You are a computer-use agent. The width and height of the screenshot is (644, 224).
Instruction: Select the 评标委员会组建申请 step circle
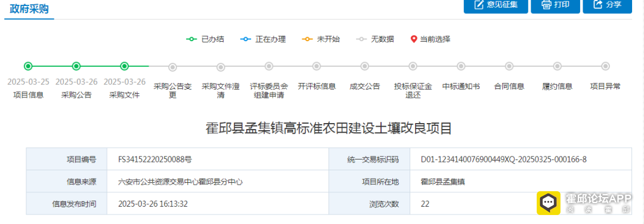click(x=268, y=66)
